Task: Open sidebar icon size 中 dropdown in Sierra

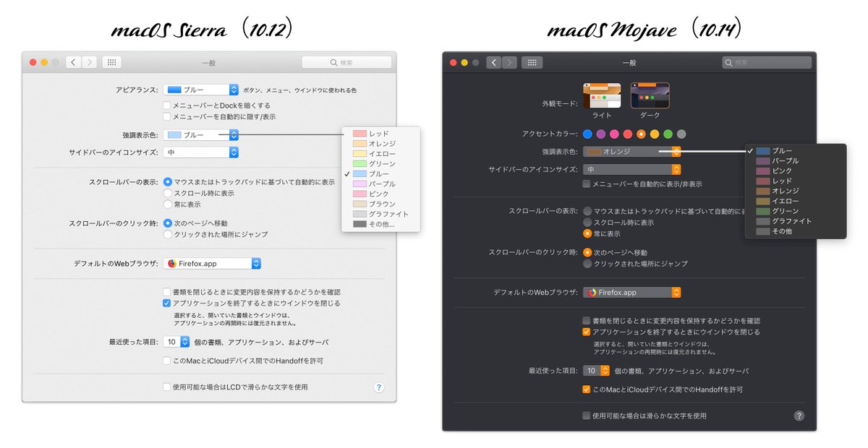Action: [x=200, y=152]
